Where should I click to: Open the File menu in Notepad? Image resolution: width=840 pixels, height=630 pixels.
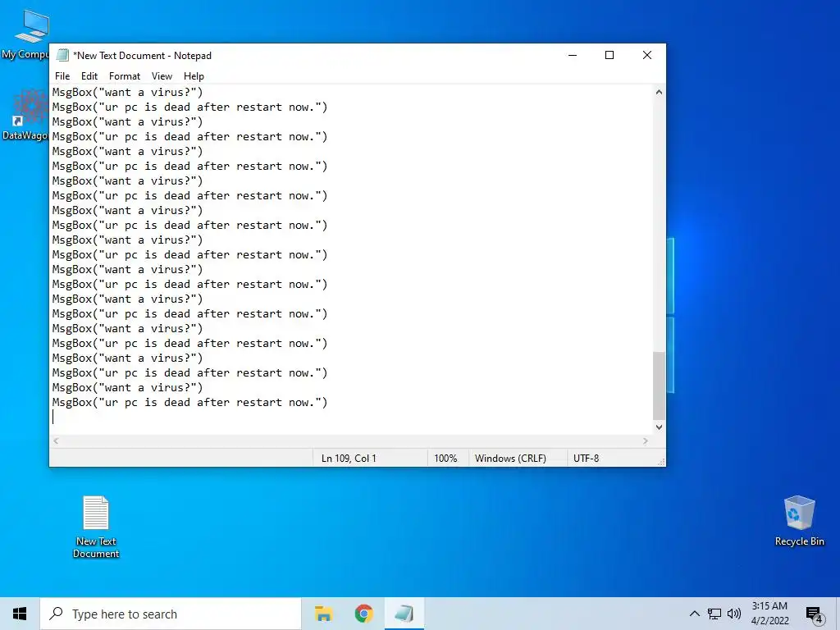(62, 76)
